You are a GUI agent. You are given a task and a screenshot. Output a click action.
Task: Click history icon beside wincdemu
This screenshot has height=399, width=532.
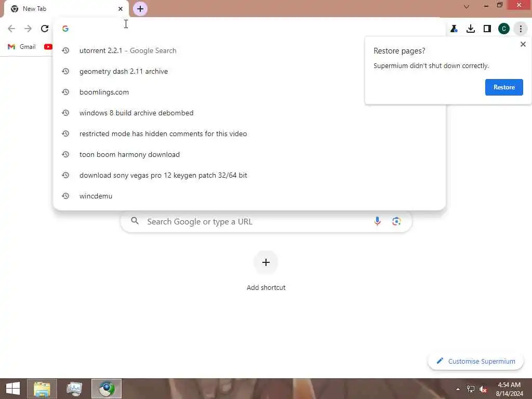(x=65, y=196)
